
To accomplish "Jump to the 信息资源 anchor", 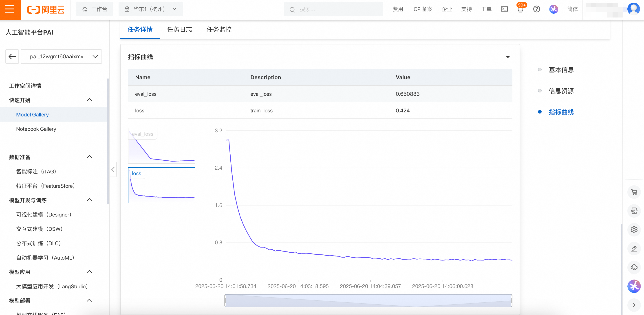I will coord(561,91).
